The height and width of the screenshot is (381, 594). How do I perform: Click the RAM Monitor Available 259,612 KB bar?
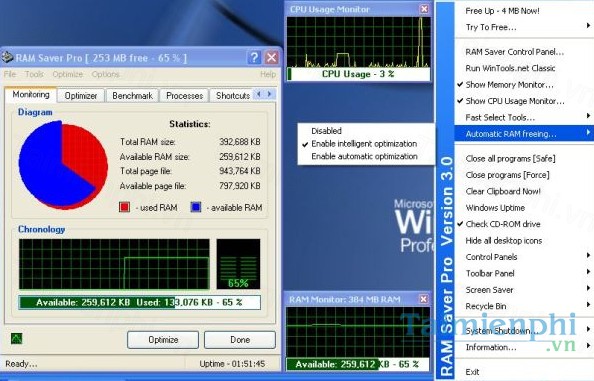point(358,364)
